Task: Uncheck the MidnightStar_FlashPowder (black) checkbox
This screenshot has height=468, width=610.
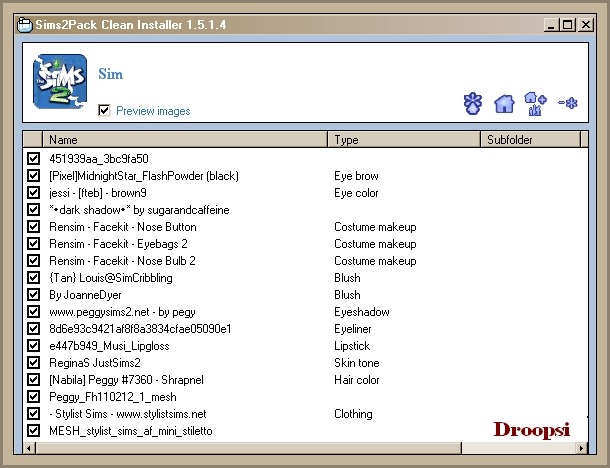Action: 33,175
